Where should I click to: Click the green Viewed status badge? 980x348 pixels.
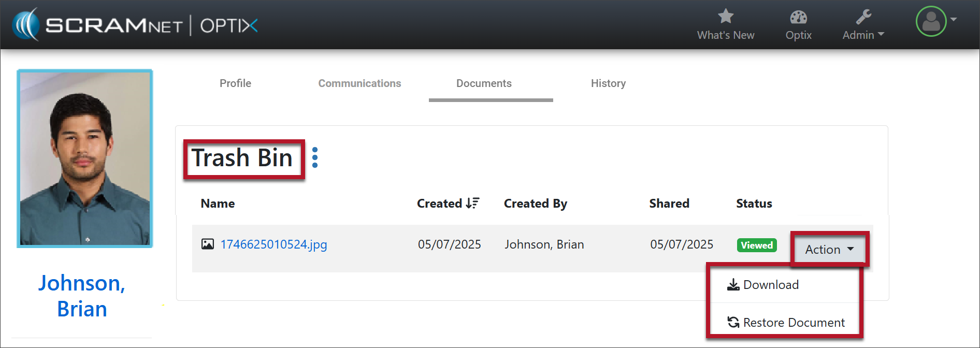pyautogui.click(x=756, y=245)
